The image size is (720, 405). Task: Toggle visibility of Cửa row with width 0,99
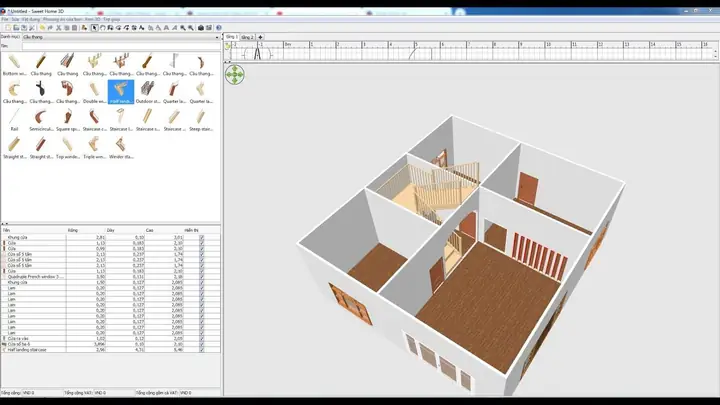(202, 248)
